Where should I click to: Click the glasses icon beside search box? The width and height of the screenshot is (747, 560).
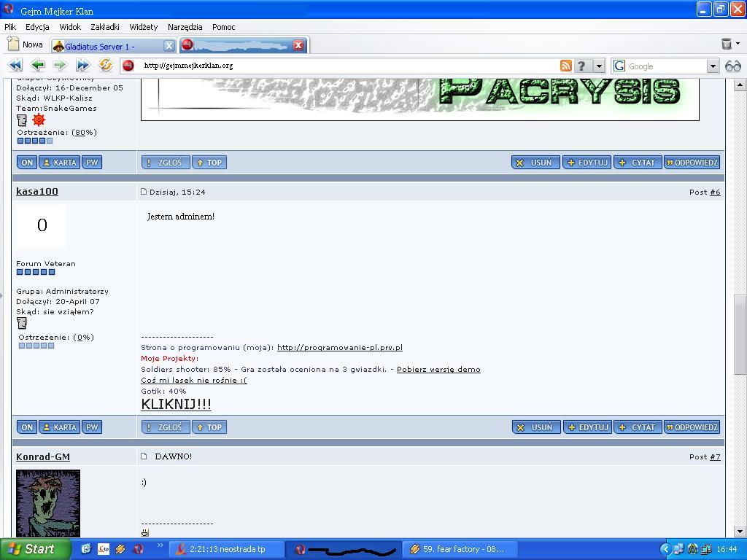pos(733,66)
